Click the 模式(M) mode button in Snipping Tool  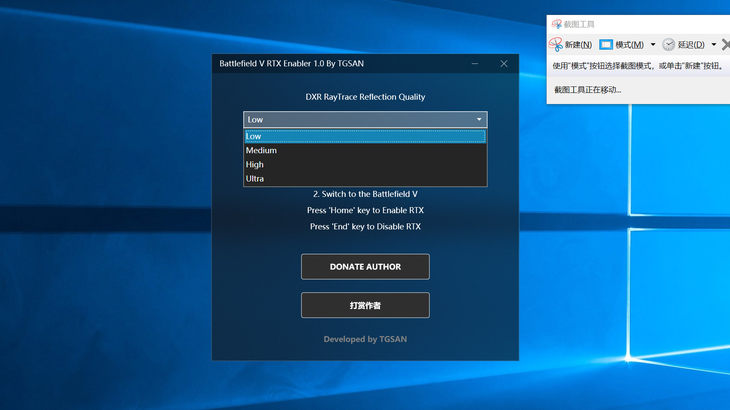[x=622, y=45]
